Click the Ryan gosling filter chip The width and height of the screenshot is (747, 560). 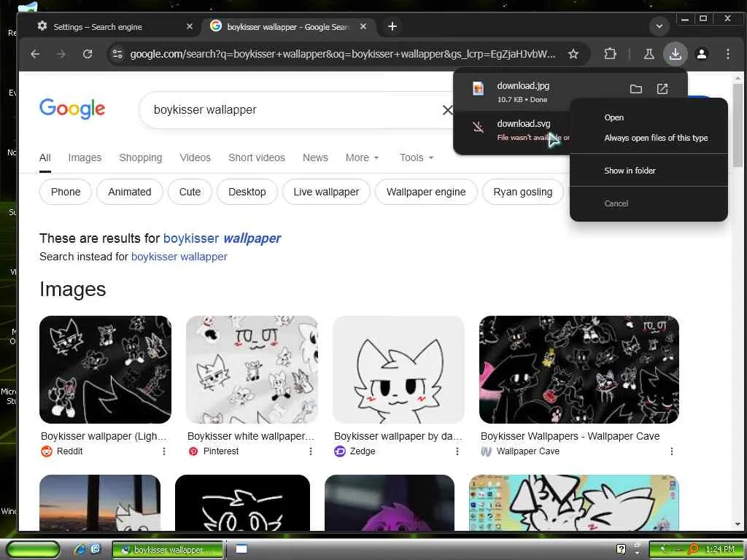coord(522,192)
